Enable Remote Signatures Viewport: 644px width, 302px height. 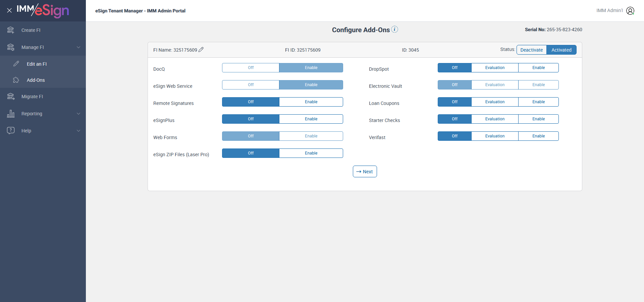(x=311, y=102)
